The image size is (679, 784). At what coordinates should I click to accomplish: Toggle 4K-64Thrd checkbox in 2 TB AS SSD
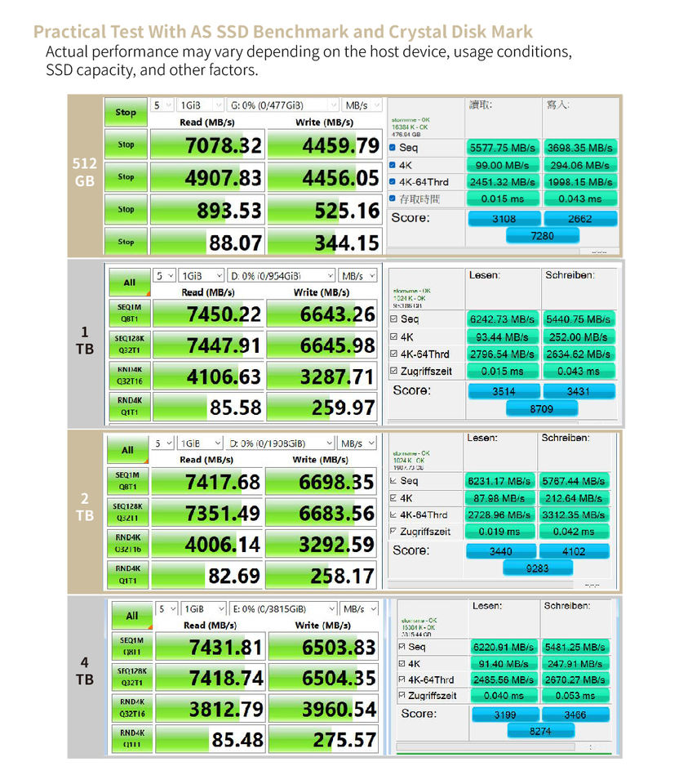tap(393, 514)
